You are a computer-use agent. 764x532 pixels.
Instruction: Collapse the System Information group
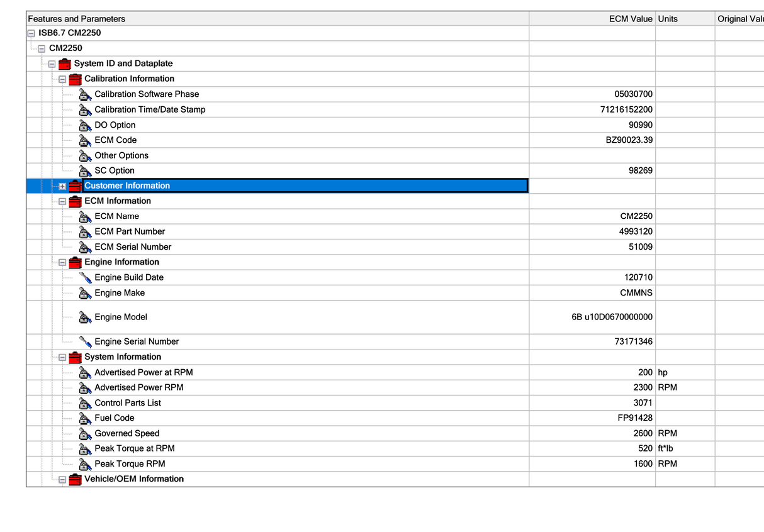(x=62, y=357)
